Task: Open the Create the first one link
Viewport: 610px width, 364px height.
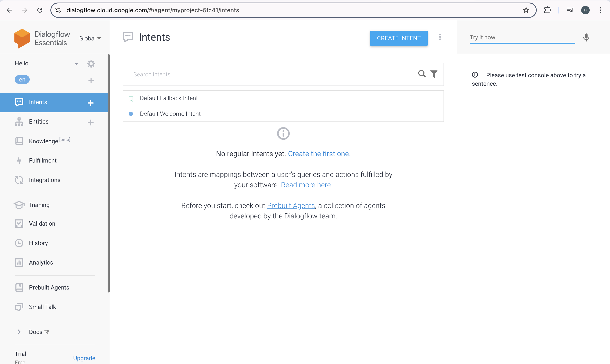Action: pyautogui.click(x=319, y=154)
